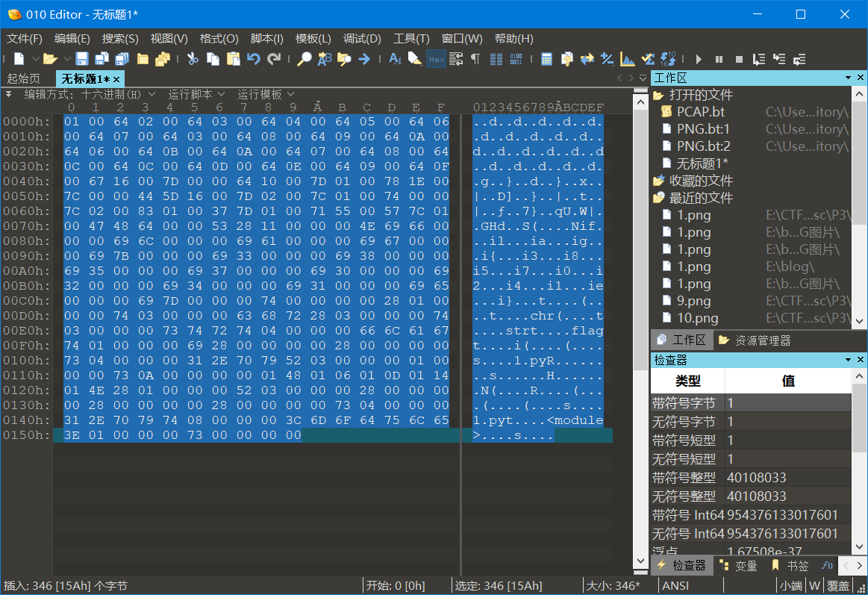Click the 工作区 file tree scrollbar down arrow
Image resolution: width=868 pixels, height=595 pixels.
pyautogui.click(x=858, y=321)
